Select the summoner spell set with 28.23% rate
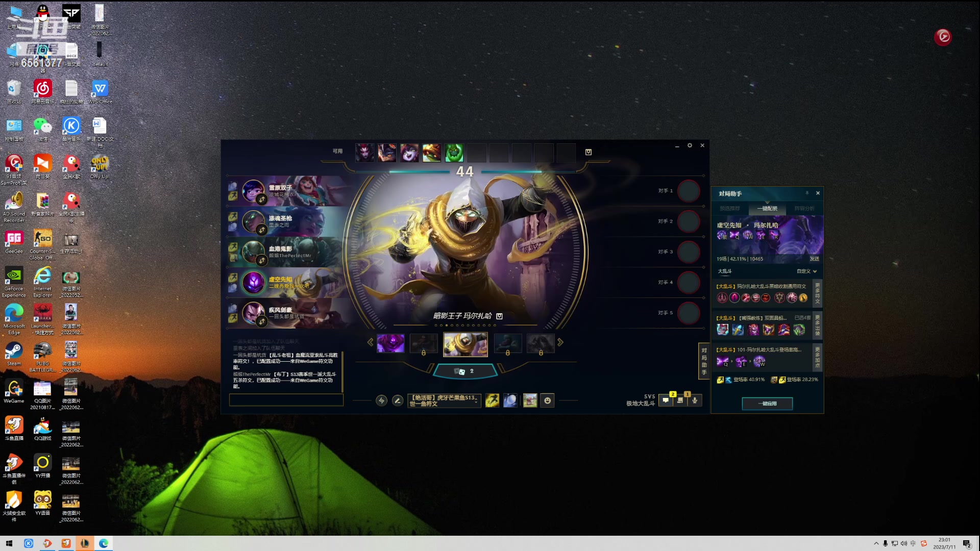This screenshot has height=551, width=980. coord(794,380)
